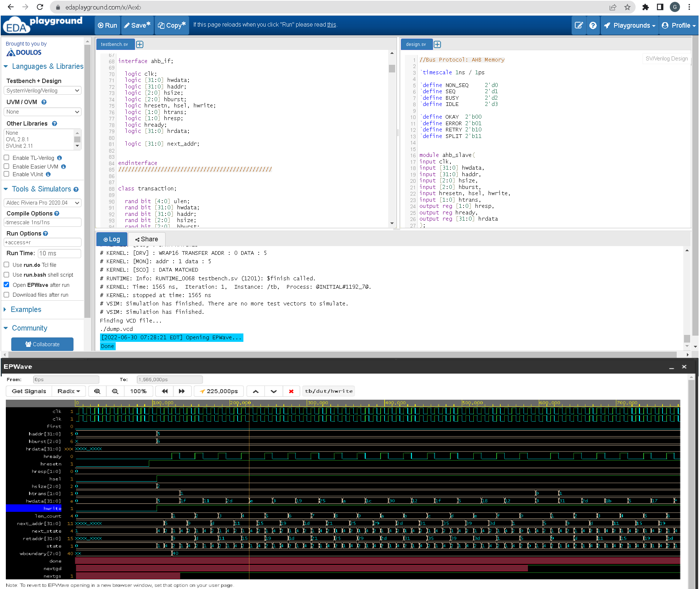
Task: Open the "this" link about page reloads
Action: pyautogui.click(x=331, y=24)
